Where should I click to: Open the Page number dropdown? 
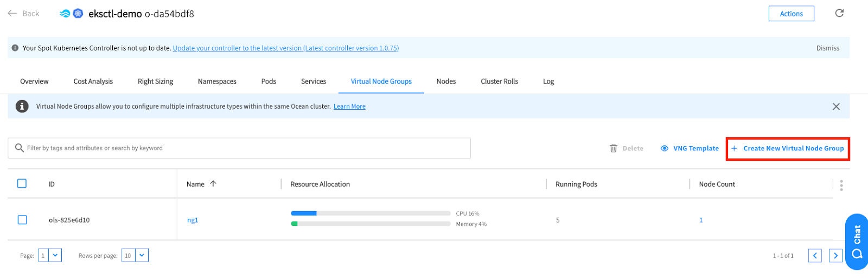pyautogui.click(x=50, y=255)
